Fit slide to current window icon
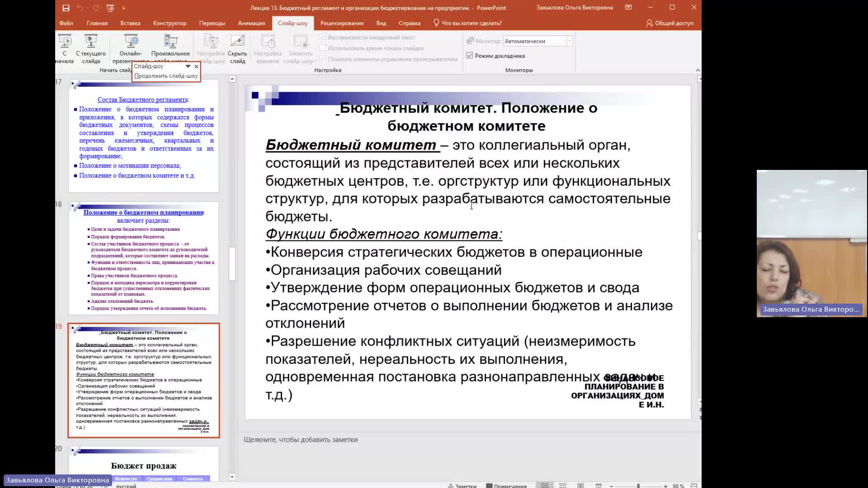Screen dimensions: 868x488 point(694,485)
